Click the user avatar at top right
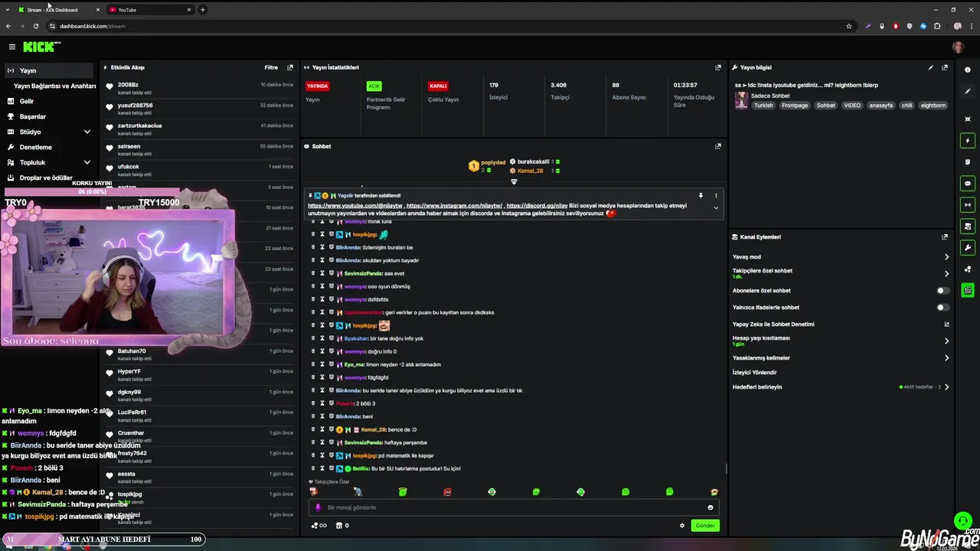 tap(958, 47)
